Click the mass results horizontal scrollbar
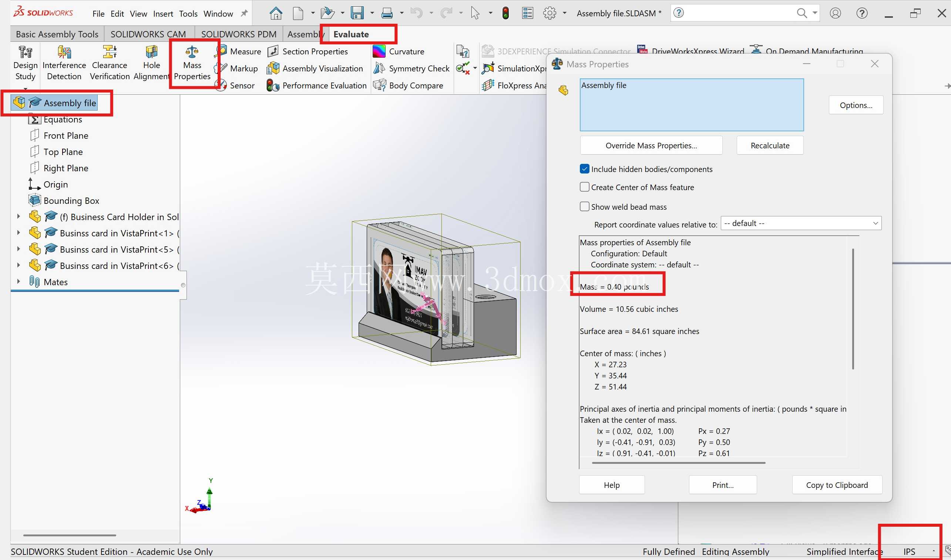 pos(678,463)
